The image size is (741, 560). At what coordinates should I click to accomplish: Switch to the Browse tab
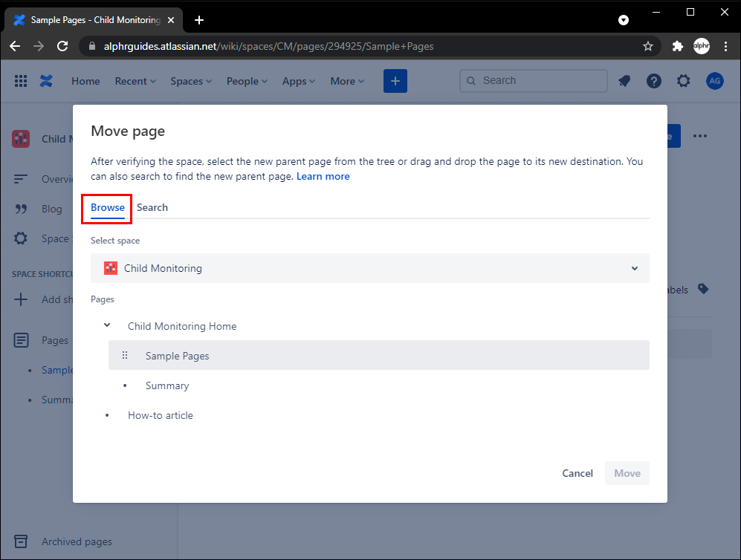point(108,207)
